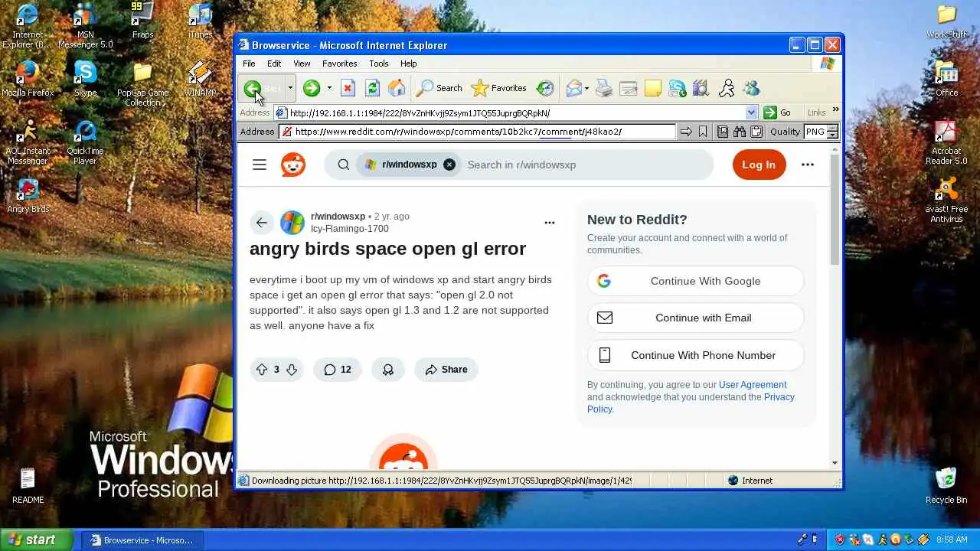The image size is (980, 551).
Task: Open the Favorites menu
Action: [x=339, y=64]
